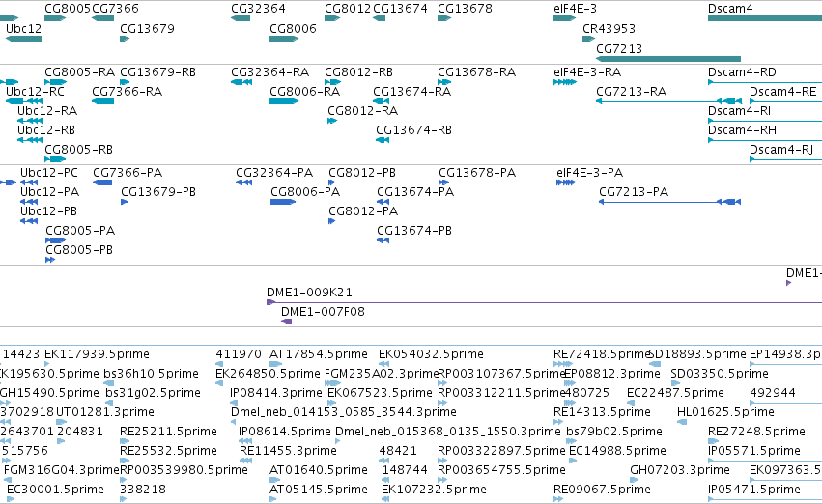Screen dimensions: 822x504
Task: Click the CR43953 gene label
Action: click(609, 28)
